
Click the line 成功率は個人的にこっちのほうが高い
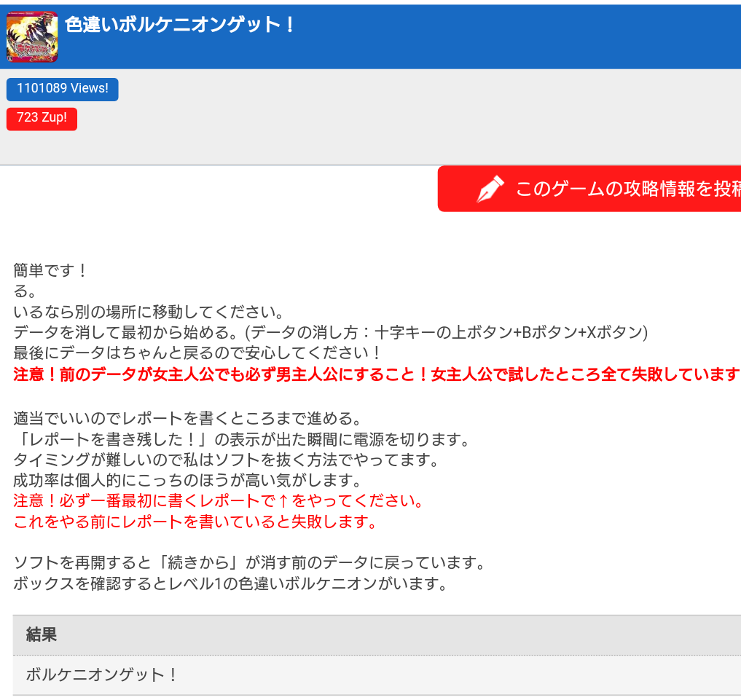tap(187, 481)
